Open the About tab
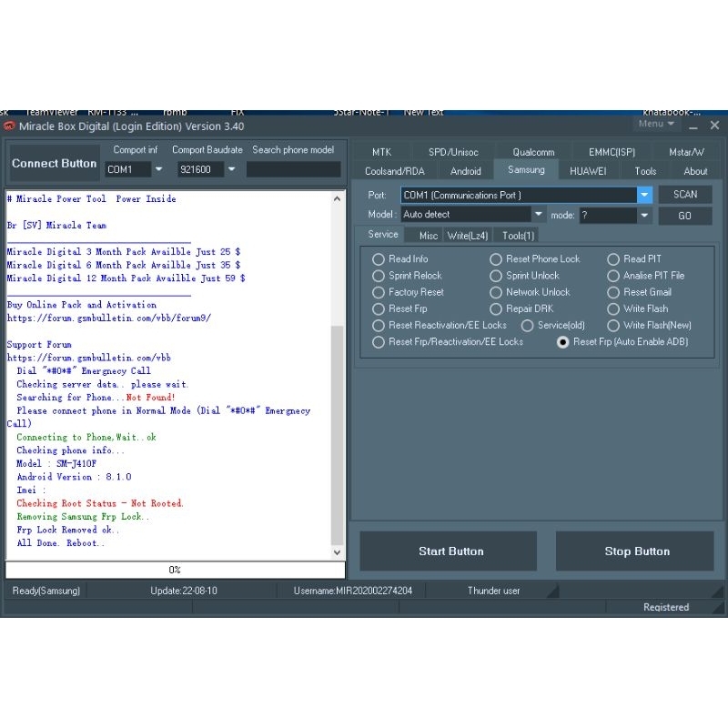728x728 pixels. [695, 171]
